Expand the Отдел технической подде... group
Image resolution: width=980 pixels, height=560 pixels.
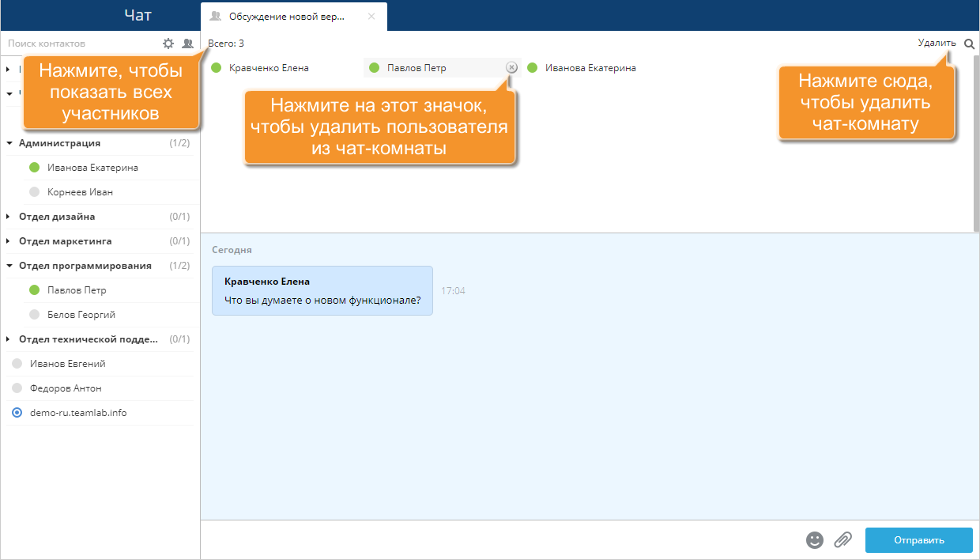[x=9, y=339]
